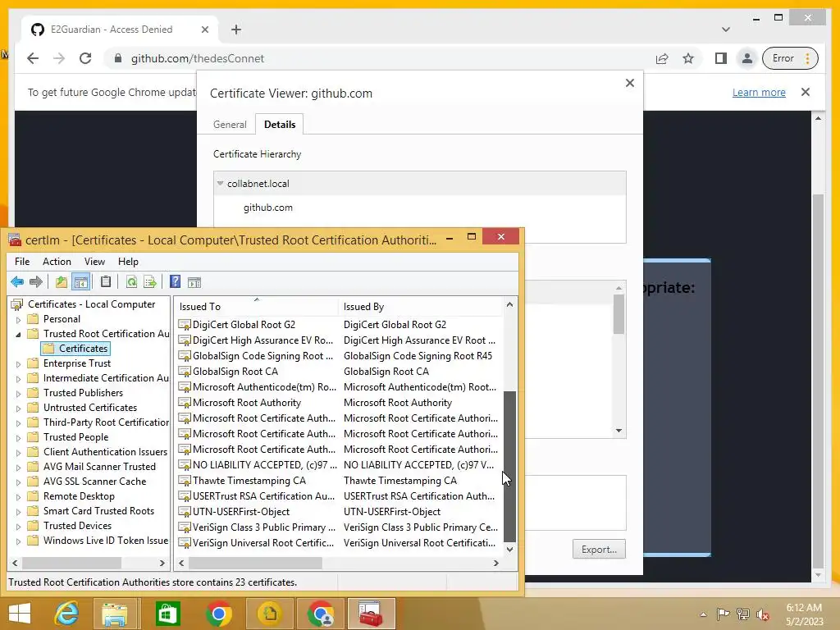Click the Export List icon in certlm
840x630 pixels.
150,282
